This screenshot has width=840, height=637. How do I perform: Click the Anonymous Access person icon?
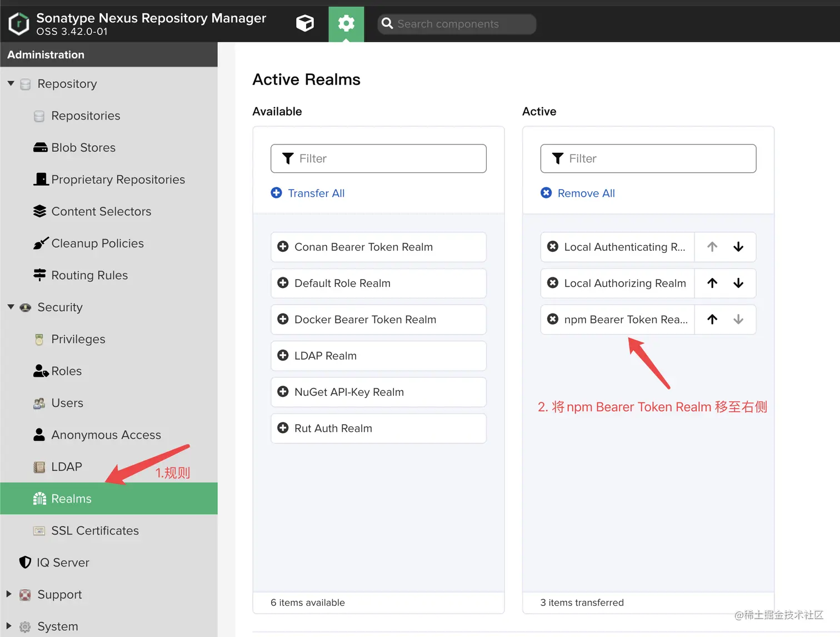point(39,435)
